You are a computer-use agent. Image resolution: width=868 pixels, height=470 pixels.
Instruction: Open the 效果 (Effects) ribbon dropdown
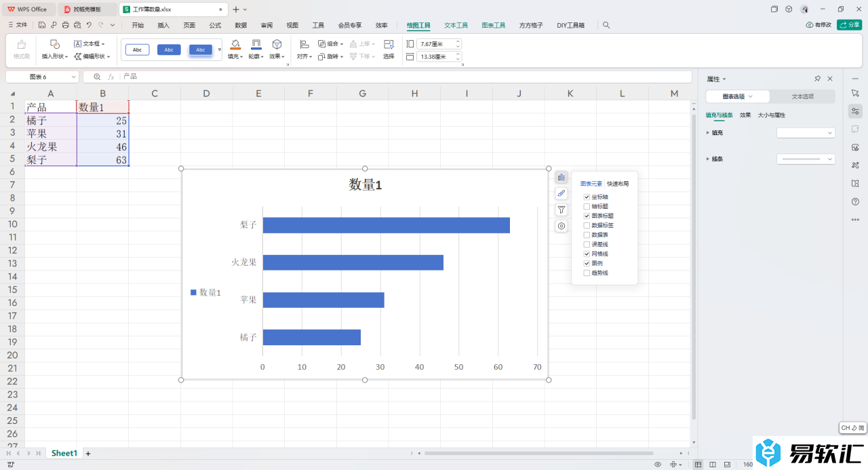277,57
